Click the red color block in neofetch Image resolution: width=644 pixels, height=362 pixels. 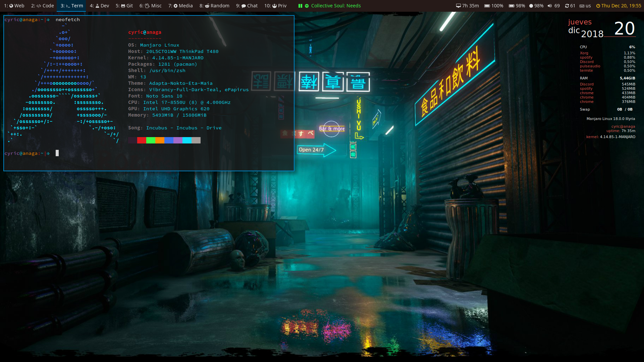pos(142,140)
